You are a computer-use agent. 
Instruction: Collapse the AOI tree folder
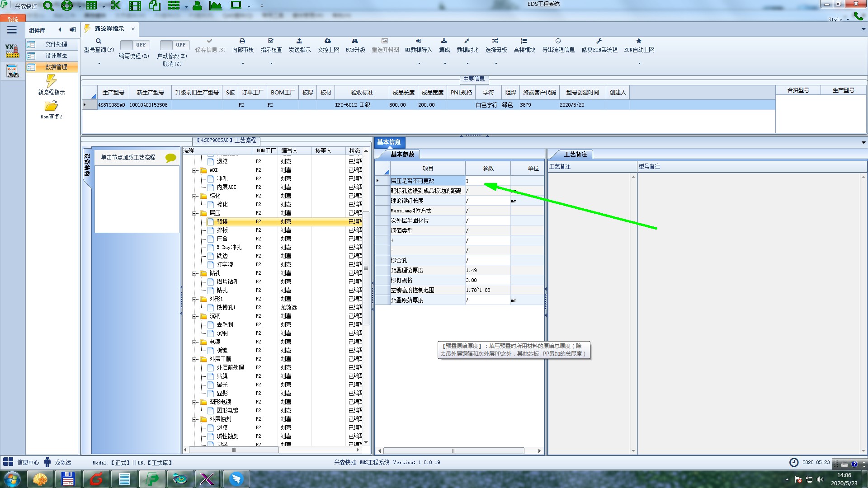[194, 170]
